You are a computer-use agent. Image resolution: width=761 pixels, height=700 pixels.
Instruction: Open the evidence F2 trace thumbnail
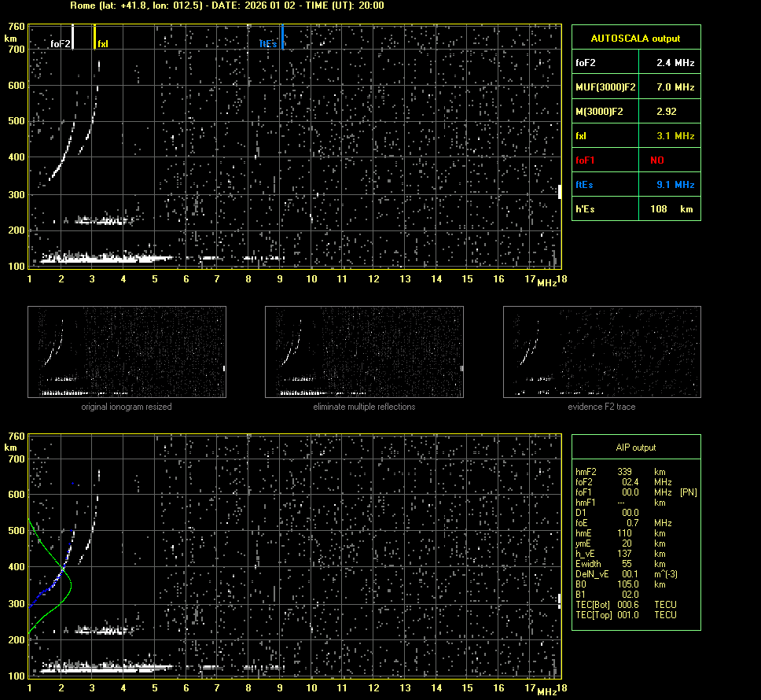click(x=601, y=351)
